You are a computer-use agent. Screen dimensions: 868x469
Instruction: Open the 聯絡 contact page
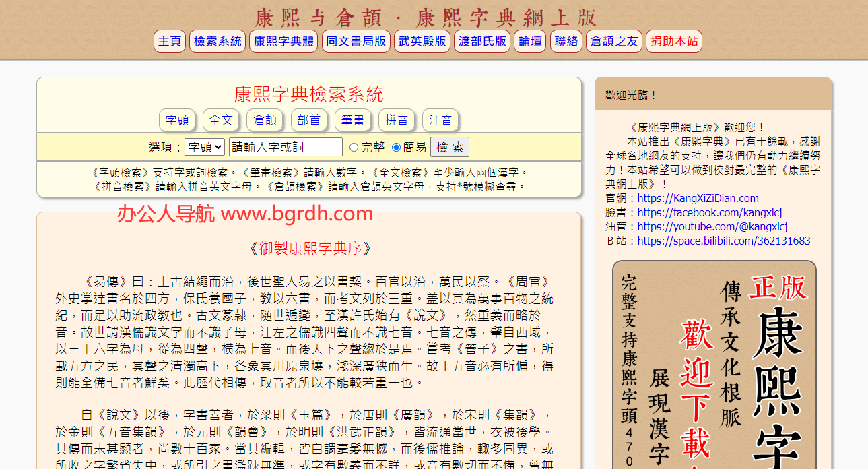pyautogui.click(x=566, y=41)
